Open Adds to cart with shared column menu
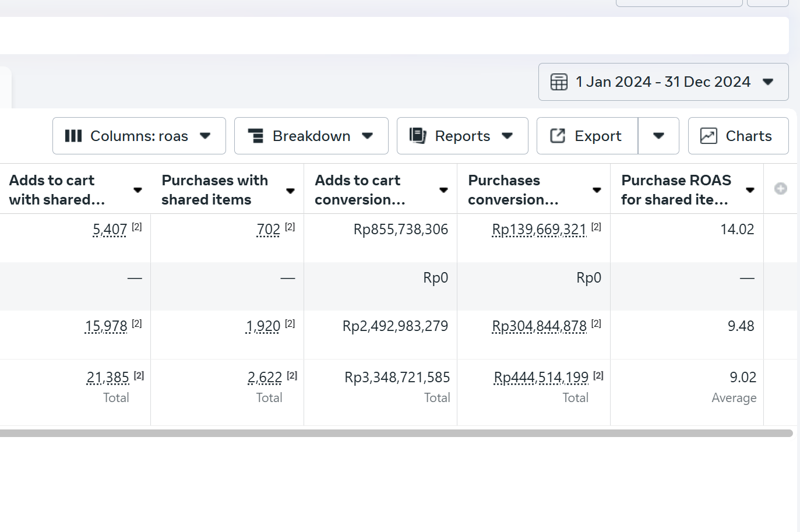 click(x=138, y=190)
